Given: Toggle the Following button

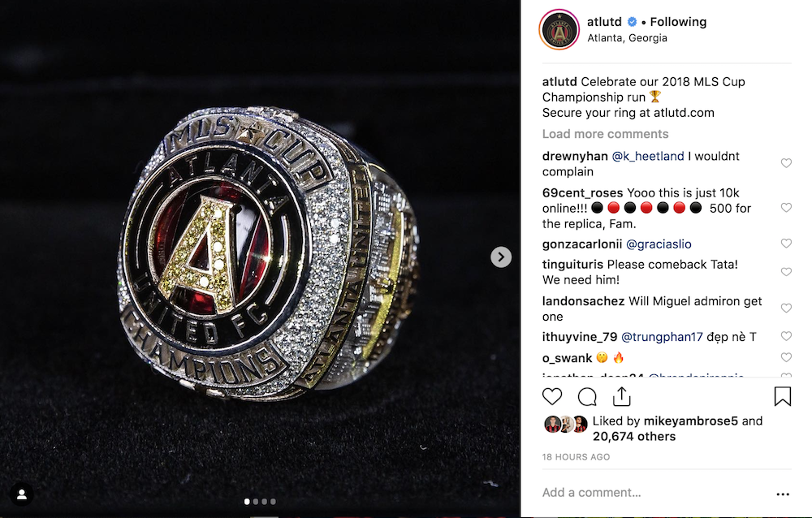Looking at the screenshot, I should 678,22.
